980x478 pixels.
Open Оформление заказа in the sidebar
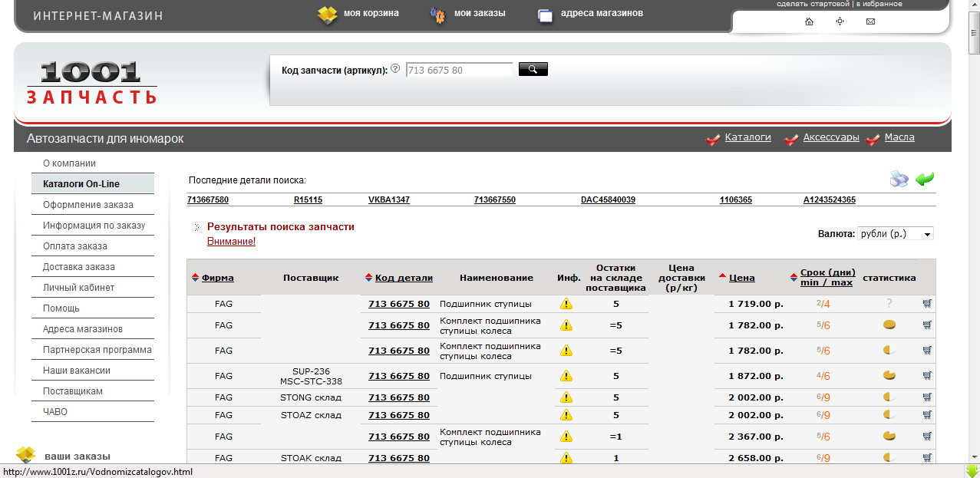(x=88, y=205)
